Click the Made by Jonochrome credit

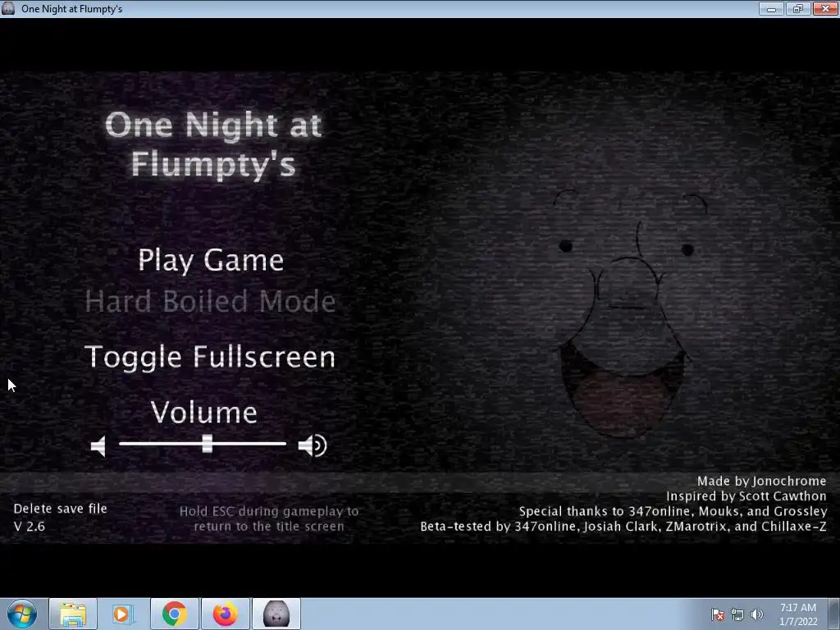click(761, 481)
